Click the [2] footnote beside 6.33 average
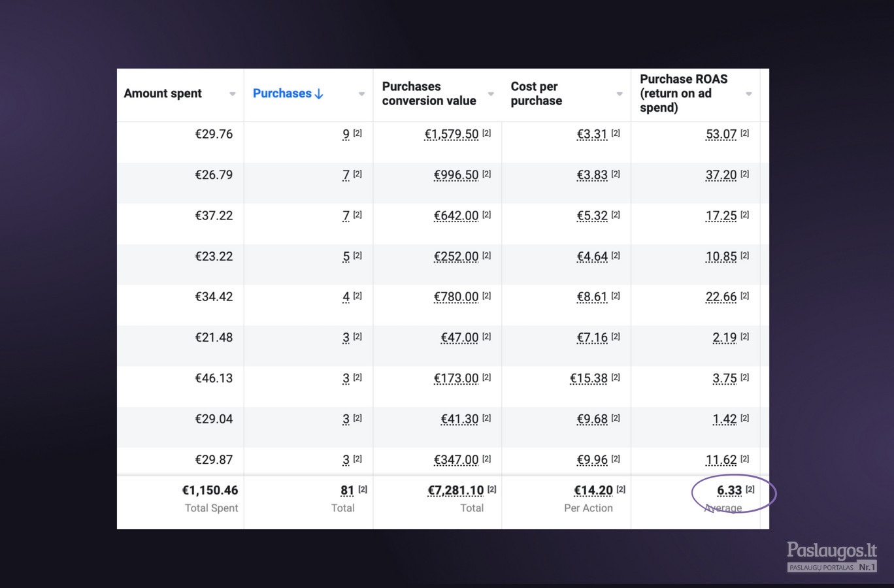894x588 pixels. (750, 489)
